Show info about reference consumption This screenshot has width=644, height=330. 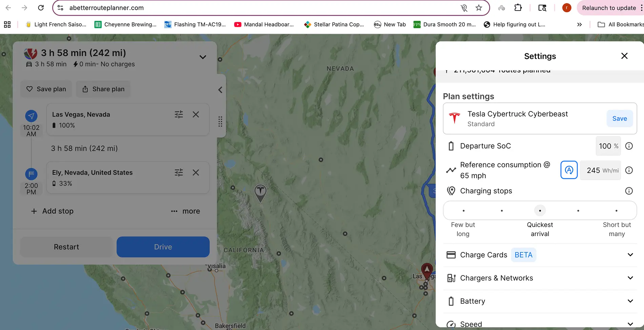point(629,170)
